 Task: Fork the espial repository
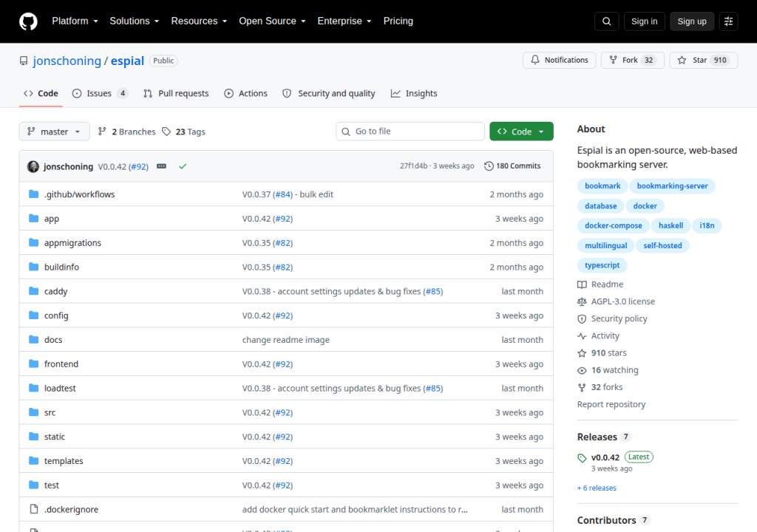[x=633, y=60]
